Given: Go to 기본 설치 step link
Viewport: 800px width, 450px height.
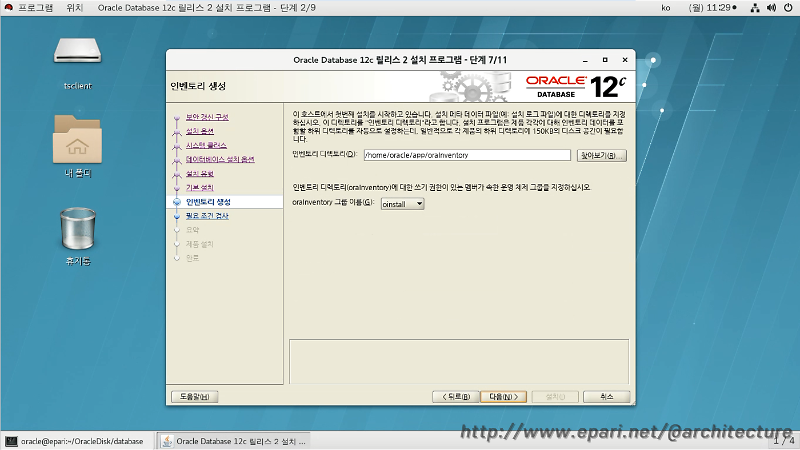Looking at the screenshot, I should 199,188.
